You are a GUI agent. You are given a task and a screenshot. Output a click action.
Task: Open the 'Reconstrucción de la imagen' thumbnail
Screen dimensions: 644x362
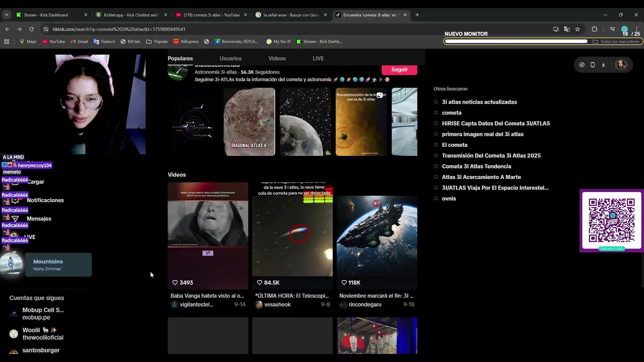click(x=361, y=122)
